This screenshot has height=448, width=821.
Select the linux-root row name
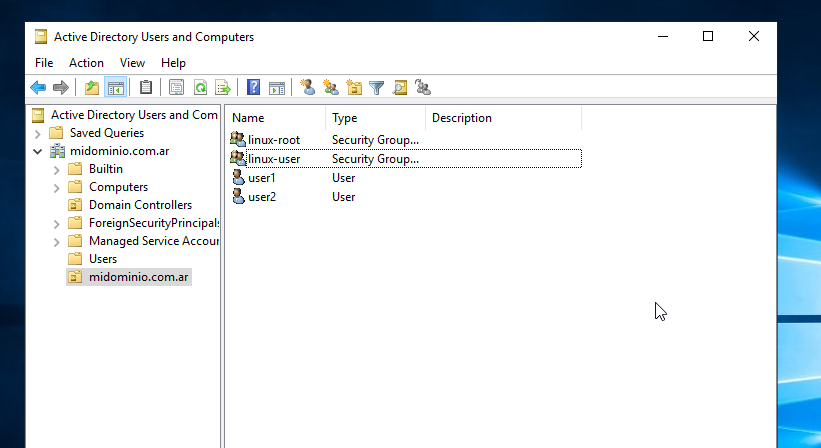tap(274, 140)
